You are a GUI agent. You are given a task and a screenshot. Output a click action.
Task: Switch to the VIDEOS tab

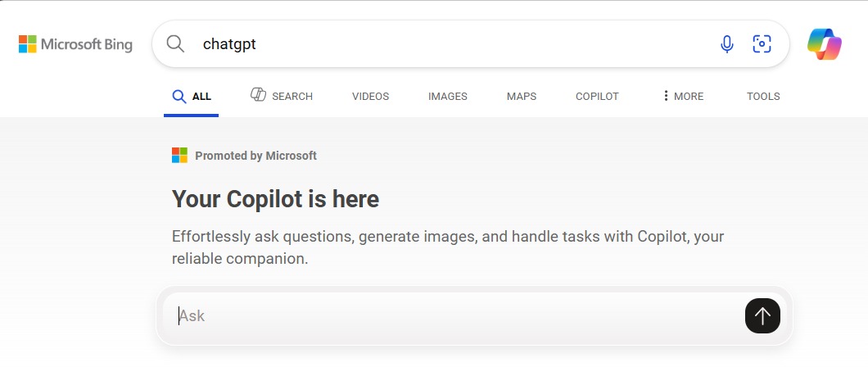[x=370, y=97]
